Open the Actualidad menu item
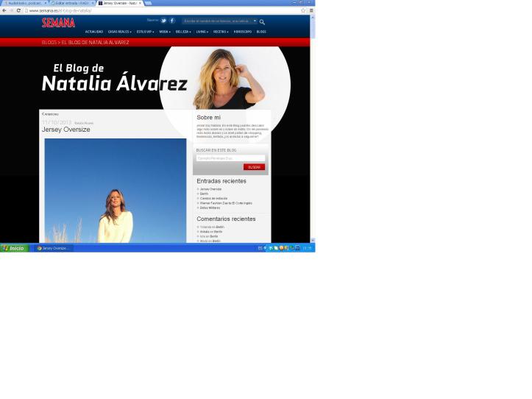The width and height of the screenshot is (532, 399). click(94, 32)
